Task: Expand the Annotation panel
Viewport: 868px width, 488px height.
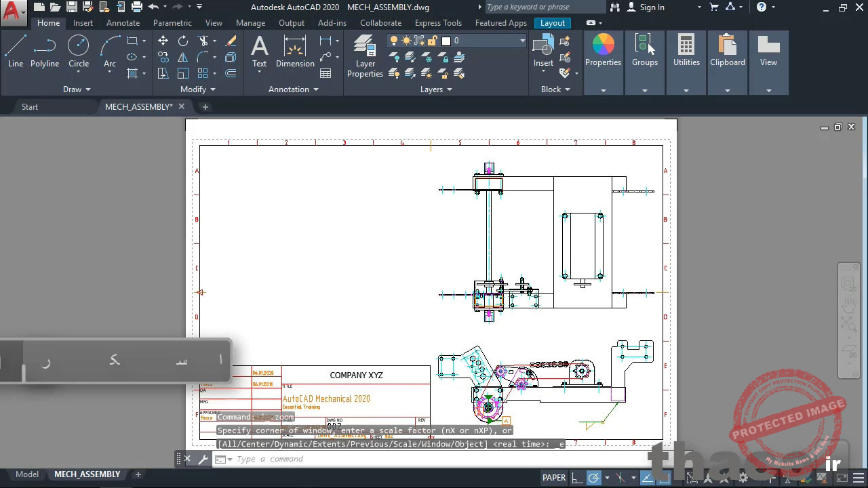Action: click(x=294, y=89)
